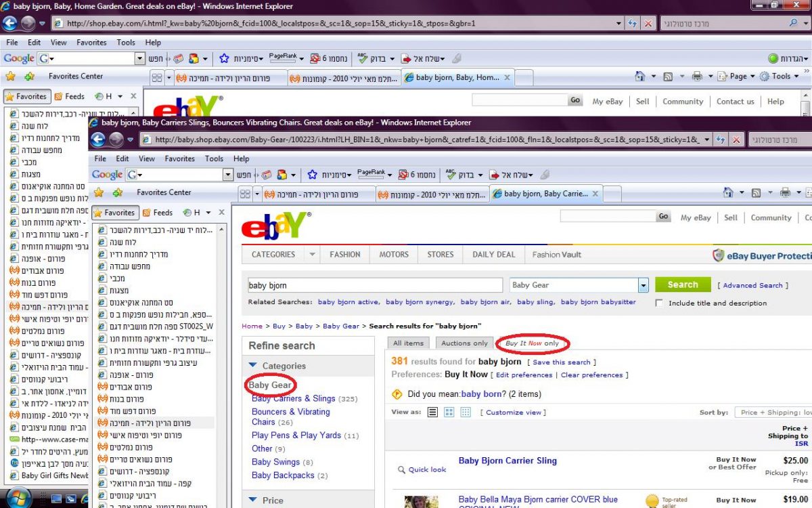The width and height of the screenshot is (812, 508).
Task: Open Baby Carriers & Slings category link
Action: tap(294, 398)
